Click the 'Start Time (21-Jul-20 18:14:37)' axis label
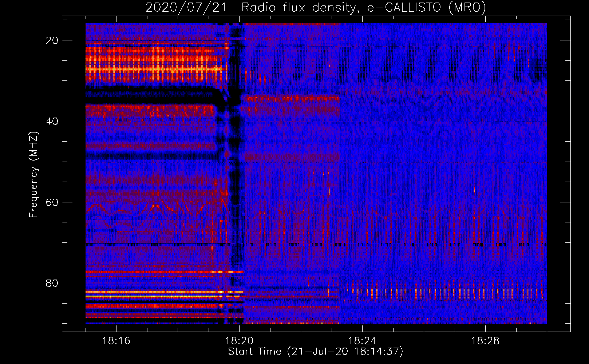589x364 pixels. coord(316,352)
